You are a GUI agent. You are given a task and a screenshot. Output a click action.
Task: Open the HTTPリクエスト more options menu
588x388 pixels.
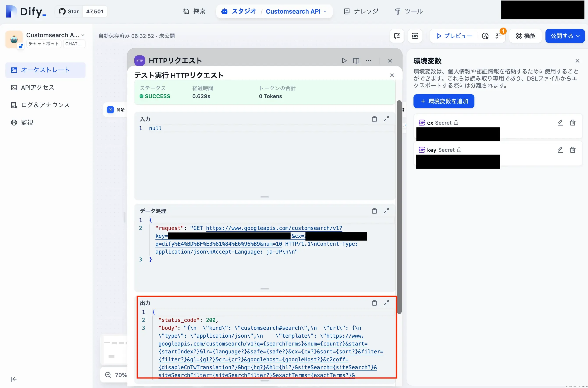click(369, 61)
